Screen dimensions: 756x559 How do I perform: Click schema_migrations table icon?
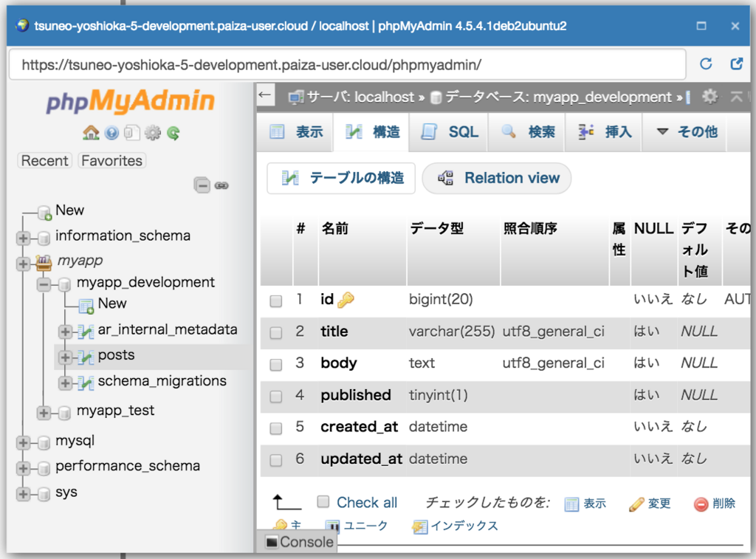pyautogui.click(x=86, y=383)
